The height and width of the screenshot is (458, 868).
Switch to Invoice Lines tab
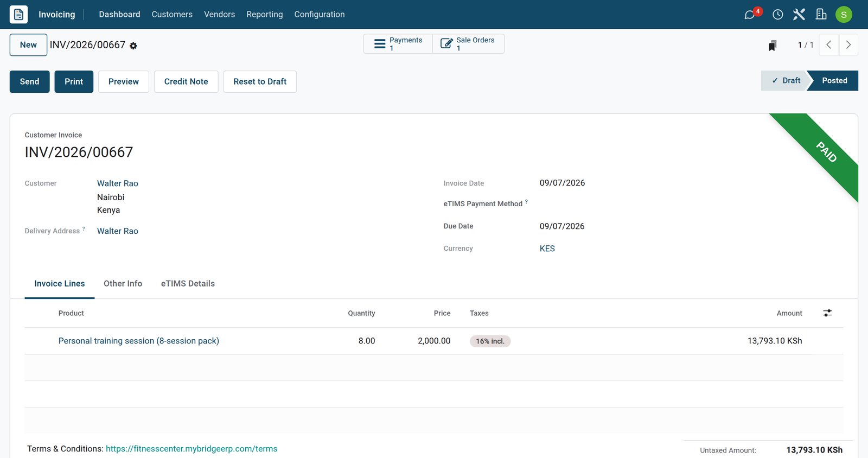point(60,284)
